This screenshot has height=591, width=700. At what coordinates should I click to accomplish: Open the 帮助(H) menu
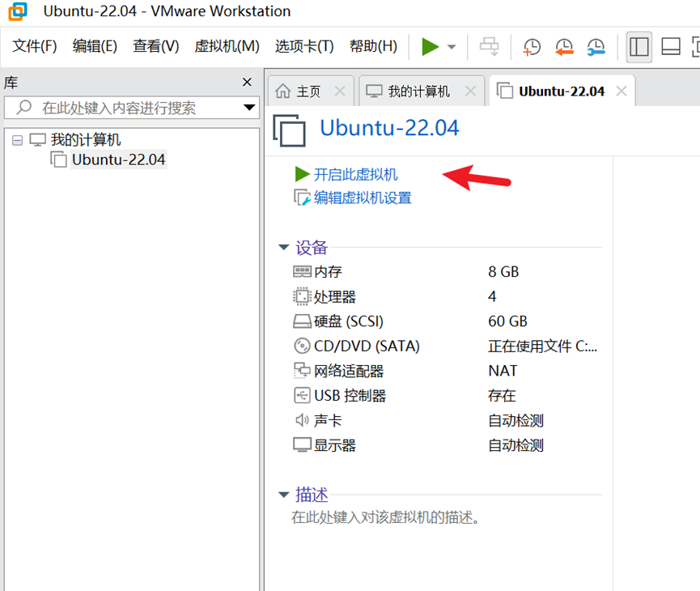point(373,46)
